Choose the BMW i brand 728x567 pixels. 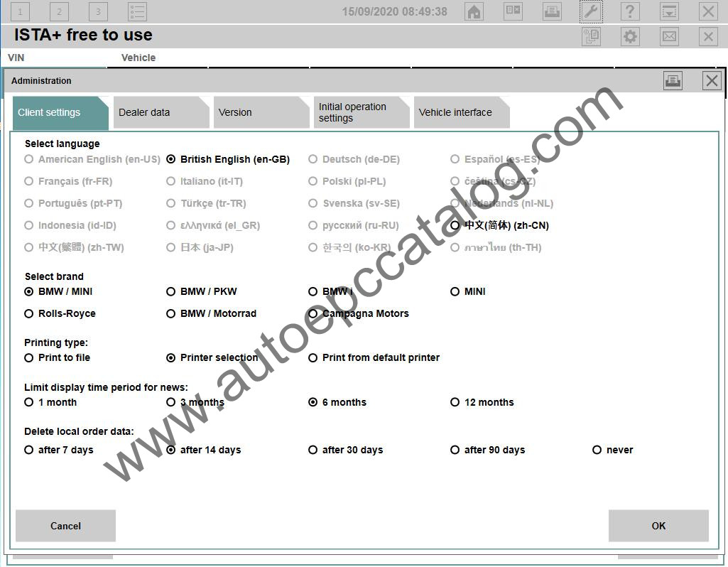click(330, 291)
